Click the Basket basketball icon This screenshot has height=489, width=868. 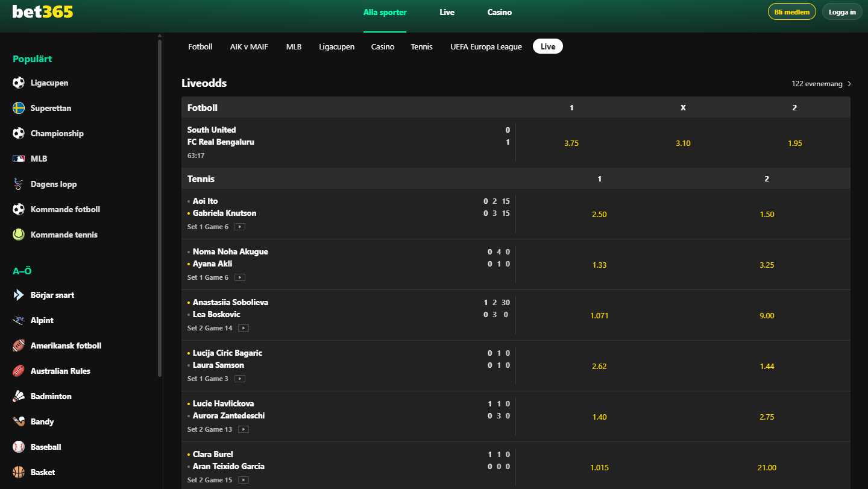pos(19,472)
